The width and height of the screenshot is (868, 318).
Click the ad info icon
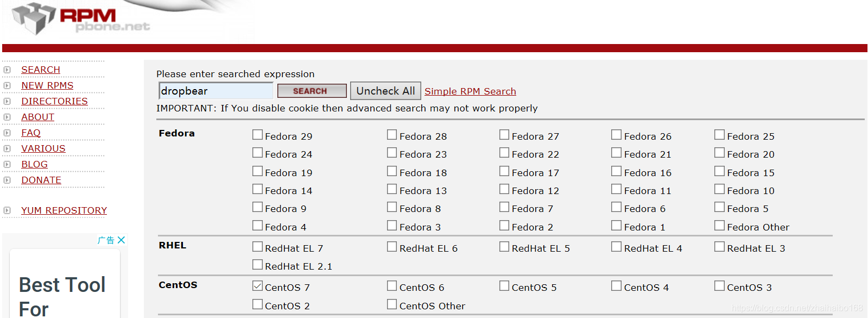(106, 240)
